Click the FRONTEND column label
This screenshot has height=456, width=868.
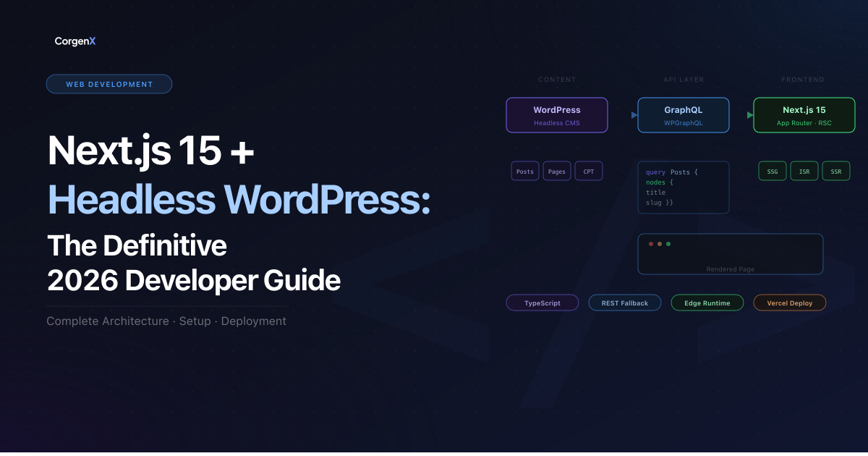click(x=803, y=80)
